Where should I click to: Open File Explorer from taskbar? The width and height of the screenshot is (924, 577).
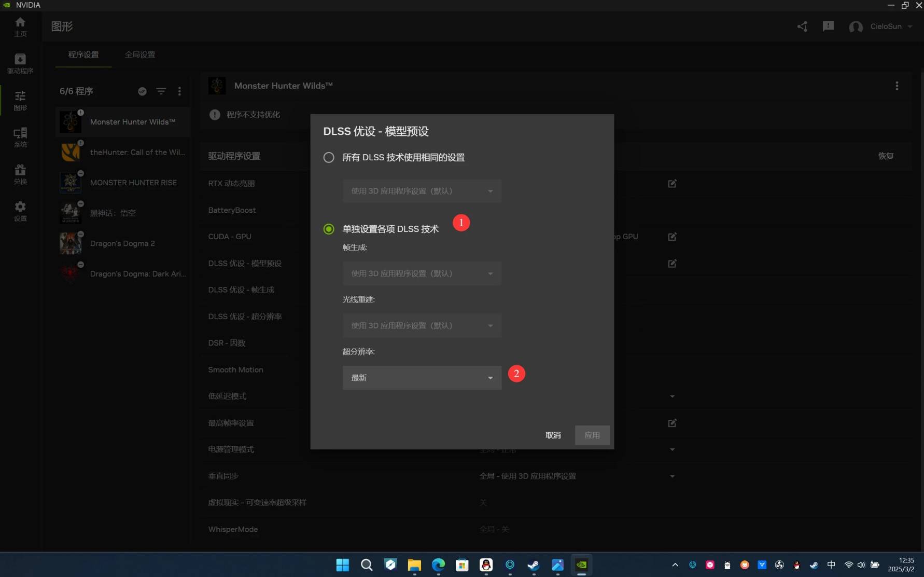pyautogui.click(x=414, y=565)
